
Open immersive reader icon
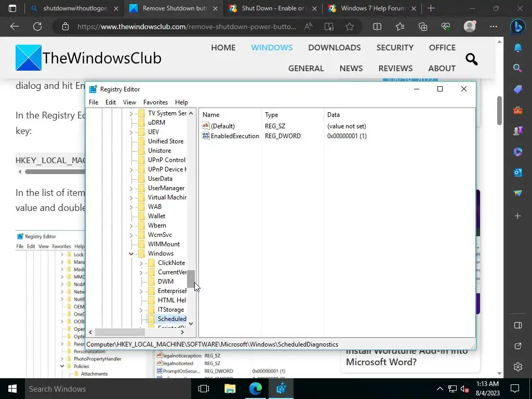point(329,26)
